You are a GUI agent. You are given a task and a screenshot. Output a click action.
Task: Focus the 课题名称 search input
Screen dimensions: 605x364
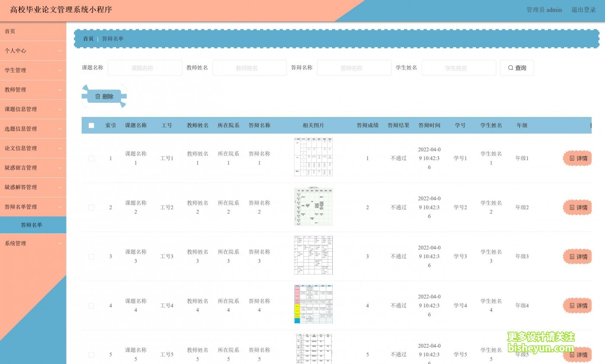point(145,68)
